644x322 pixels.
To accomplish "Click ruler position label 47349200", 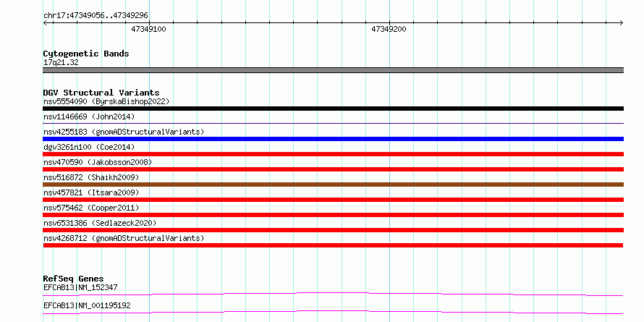I will point(389,29).
